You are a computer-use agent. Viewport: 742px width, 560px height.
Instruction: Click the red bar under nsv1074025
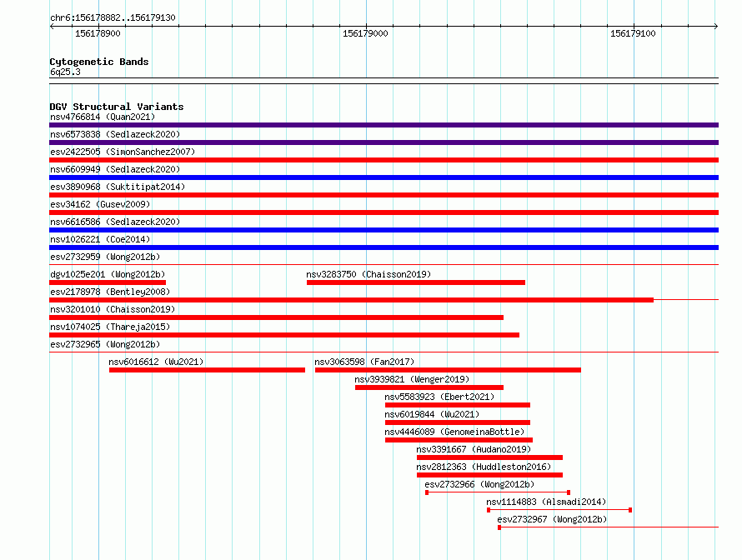(284, 335)
